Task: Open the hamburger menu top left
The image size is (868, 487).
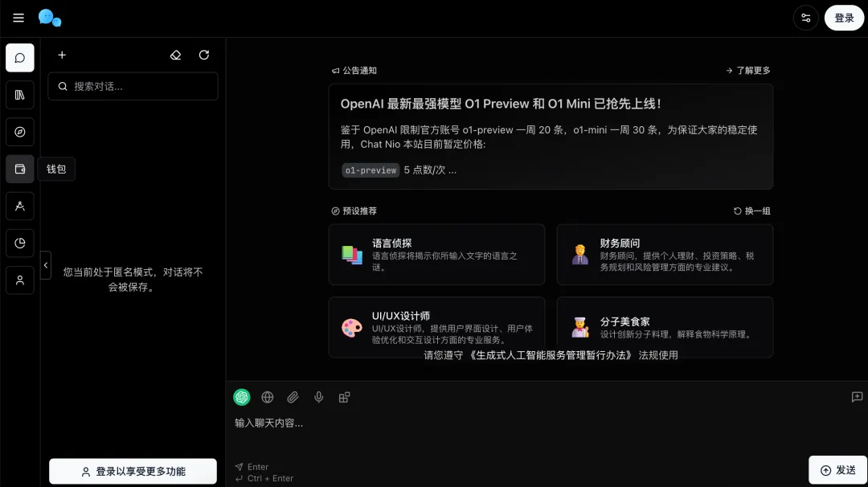Action: click(18, 17)
